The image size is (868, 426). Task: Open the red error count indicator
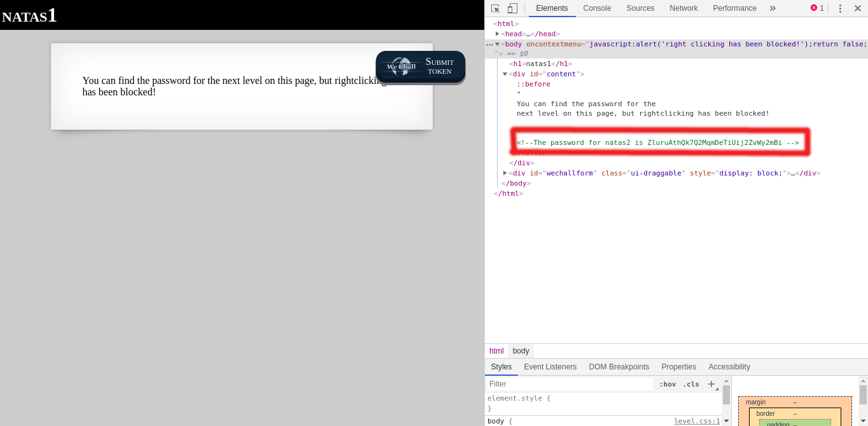(x=817, y=8)
